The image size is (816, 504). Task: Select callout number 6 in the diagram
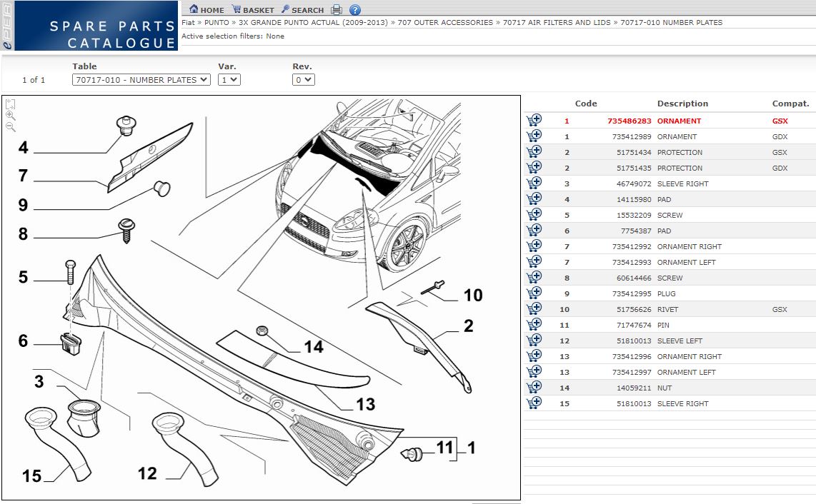click(23, 341)
